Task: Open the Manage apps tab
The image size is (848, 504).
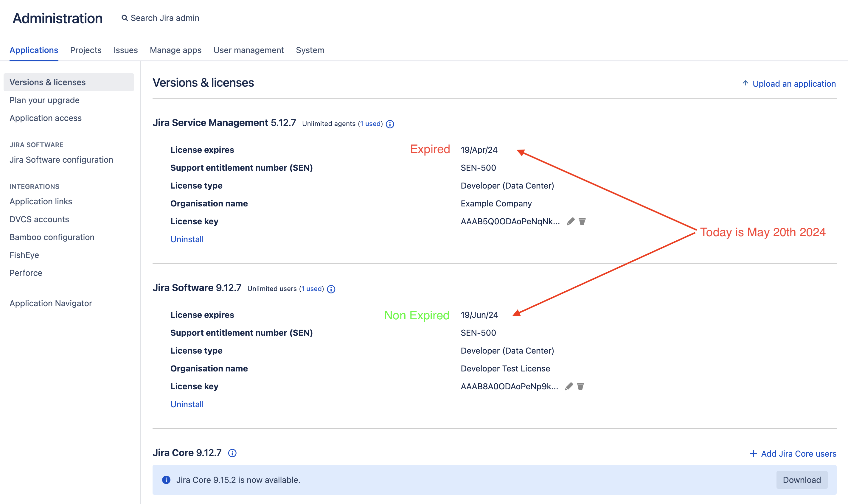Action: pos(175,50)
